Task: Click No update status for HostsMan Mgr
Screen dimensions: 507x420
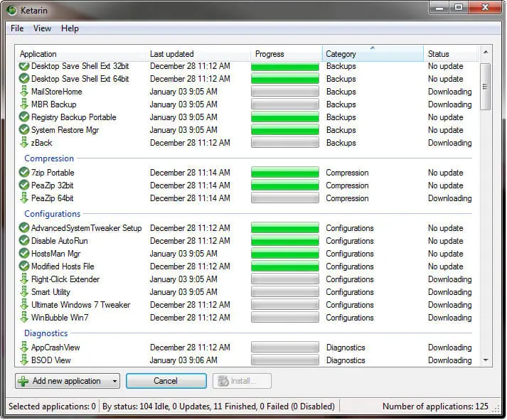Action: point(446,253)
